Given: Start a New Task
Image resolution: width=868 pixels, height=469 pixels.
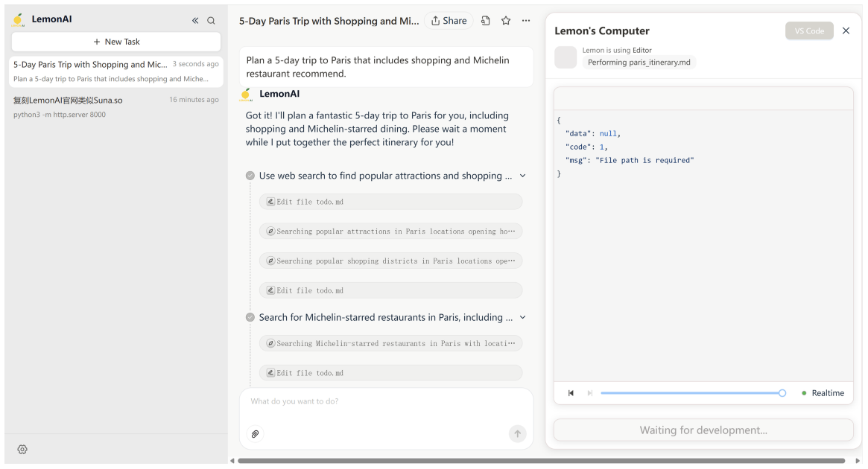Looking at the screenshot, I should (x=116, y=42).
